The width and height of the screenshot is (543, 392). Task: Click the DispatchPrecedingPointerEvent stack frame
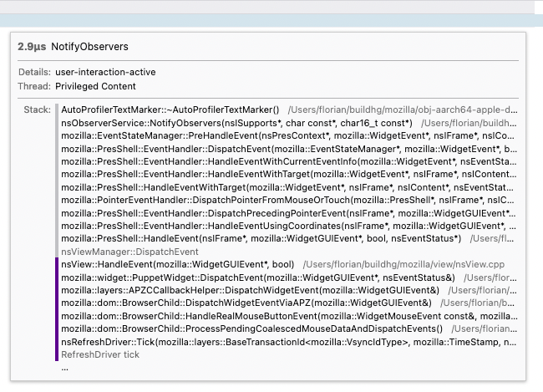click(x=289, y=213)
